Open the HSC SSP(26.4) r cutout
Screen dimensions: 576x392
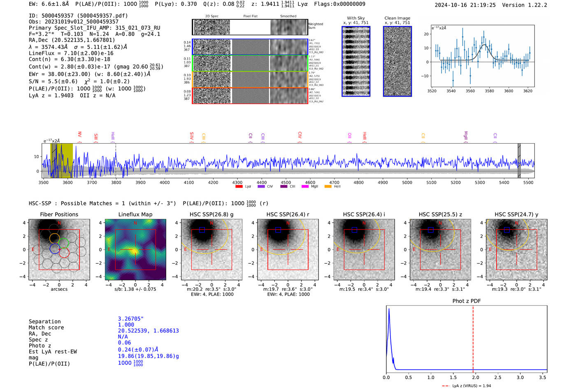click(x=288, y=250)
